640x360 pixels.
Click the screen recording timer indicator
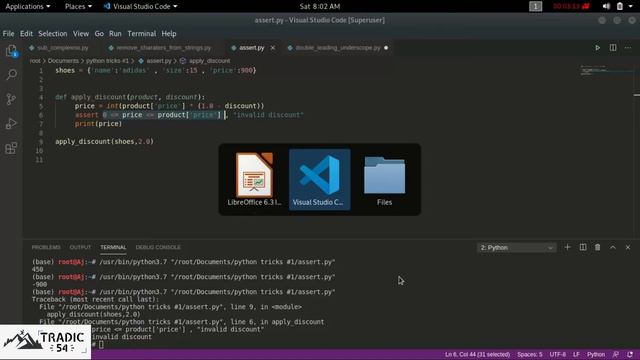[571, 6]
